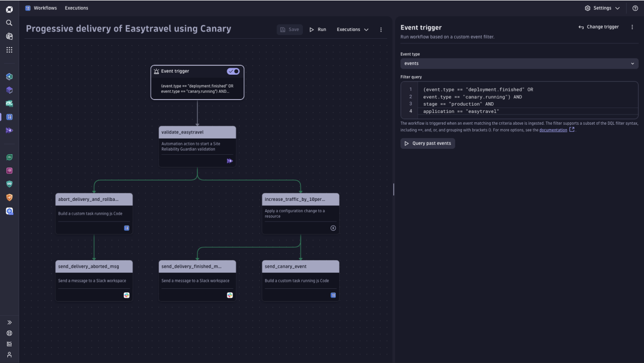
Task: Select the send_canary_event task node
Action: click(300, 280)
